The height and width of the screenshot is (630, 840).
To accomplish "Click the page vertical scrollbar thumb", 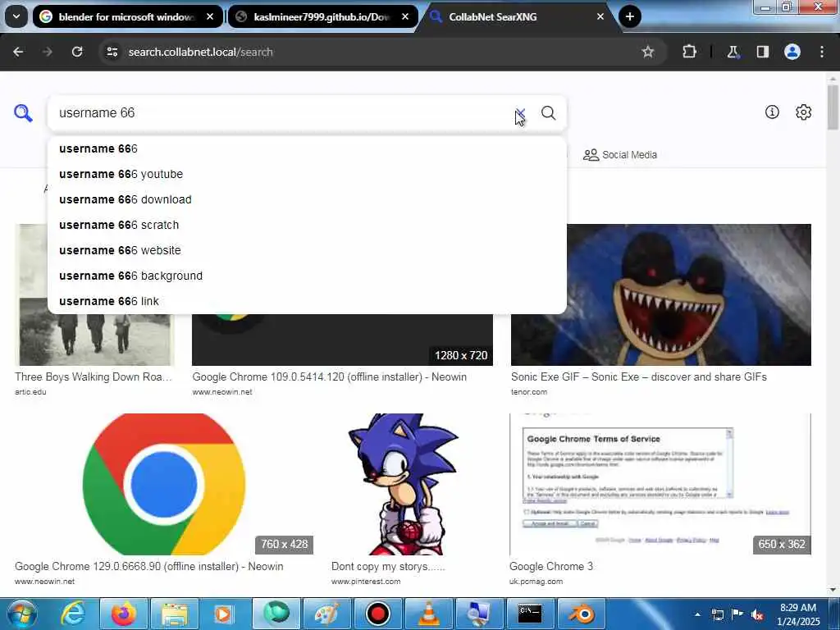I will (833, 107).
